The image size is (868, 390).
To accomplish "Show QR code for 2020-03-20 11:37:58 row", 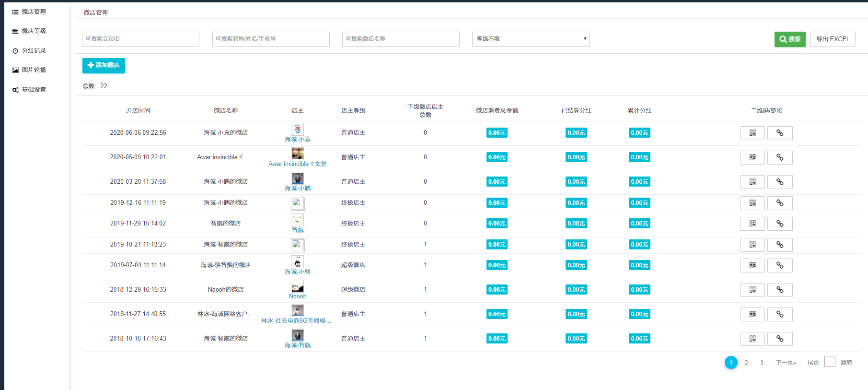I will pyautogui.click(x=752, y=182).
